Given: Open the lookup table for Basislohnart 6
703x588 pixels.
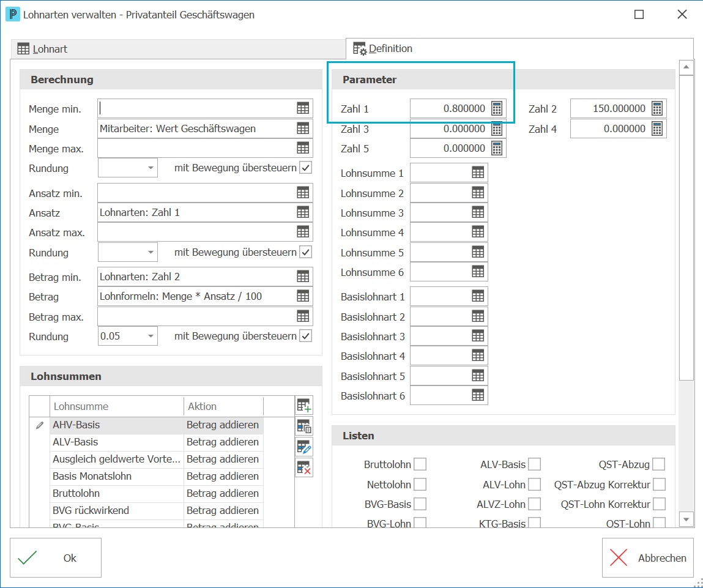Looking at the screenshot, I should (x=478, y=396).
